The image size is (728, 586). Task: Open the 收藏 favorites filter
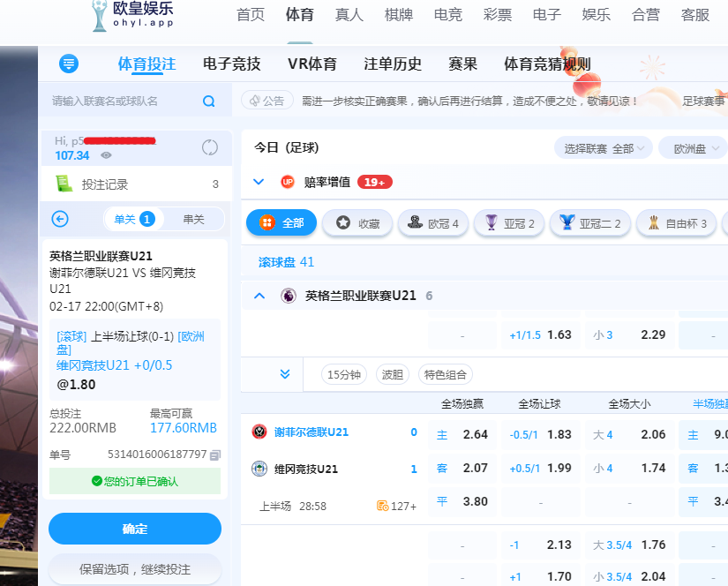click(356, 223)
